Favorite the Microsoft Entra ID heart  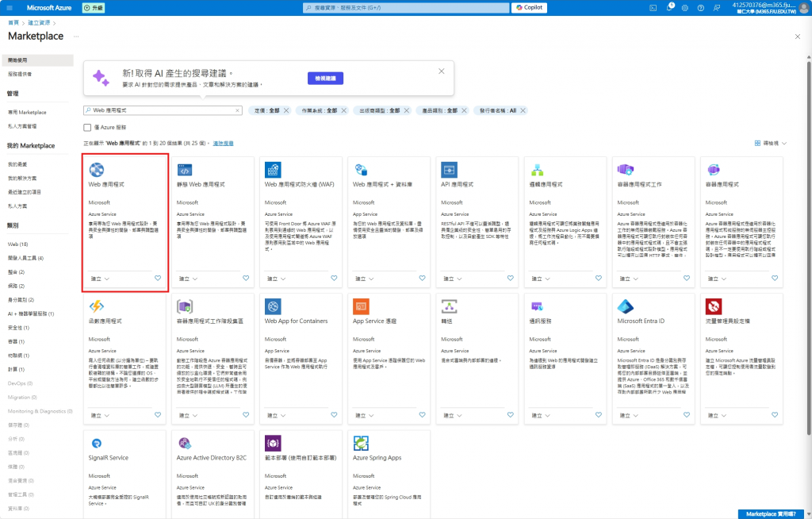687,415
